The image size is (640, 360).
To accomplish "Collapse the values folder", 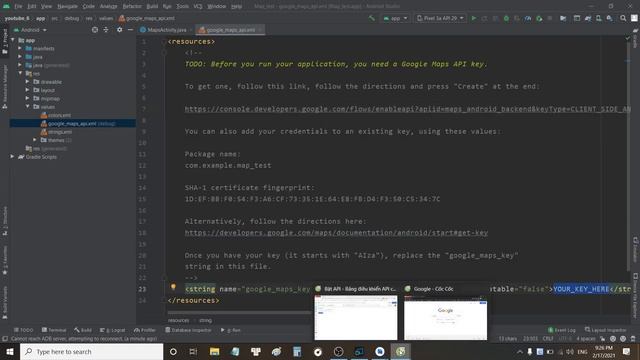I will pyautogui.click(x=27, y=107).
